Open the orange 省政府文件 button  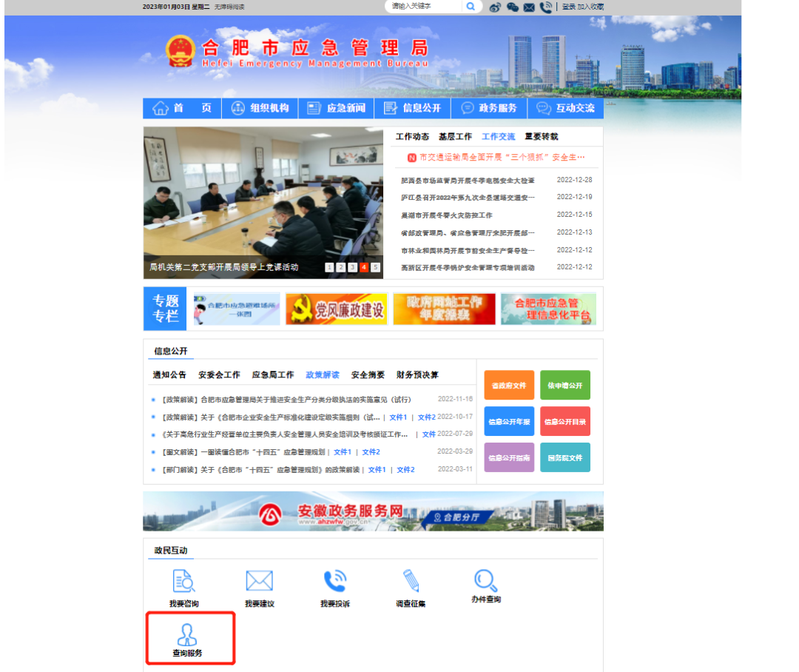pos(508,386)
